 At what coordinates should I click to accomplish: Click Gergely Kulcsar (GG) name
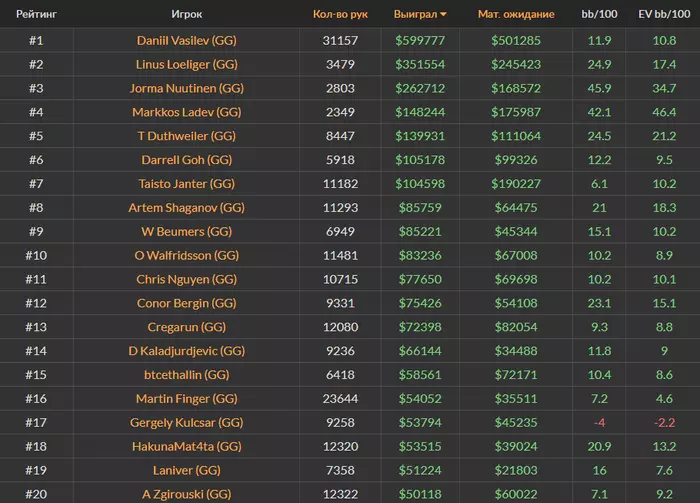pyautogui.click(x=187, y=422)
